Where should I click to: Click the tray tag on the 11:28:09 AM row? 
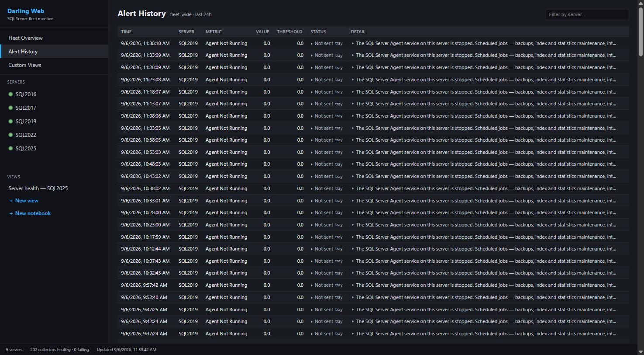coord(339,68)
